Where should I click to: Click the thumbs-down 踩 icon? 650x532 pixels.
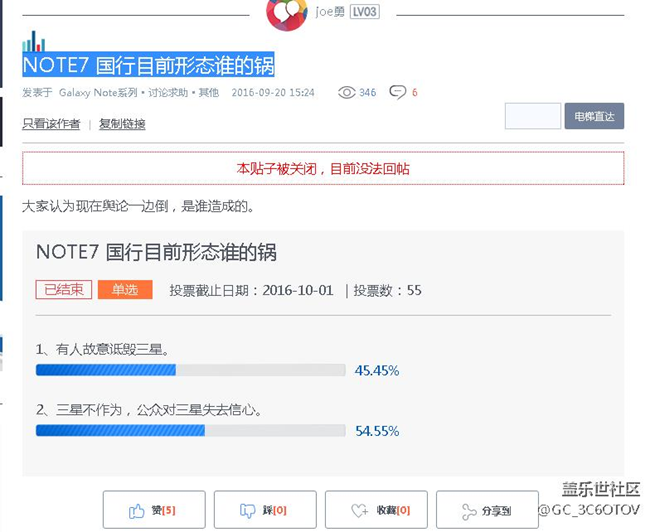(x=247, y=511)
